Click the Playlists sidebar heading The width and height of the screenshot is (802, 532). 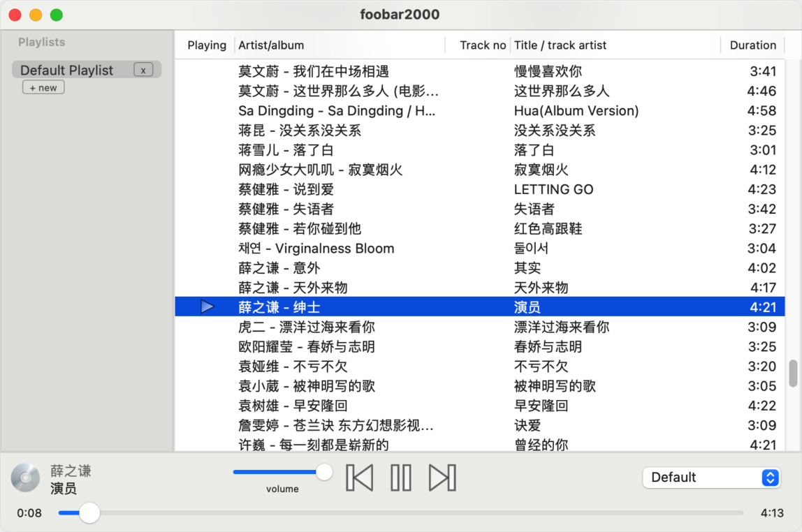click(x=41, y=42)
